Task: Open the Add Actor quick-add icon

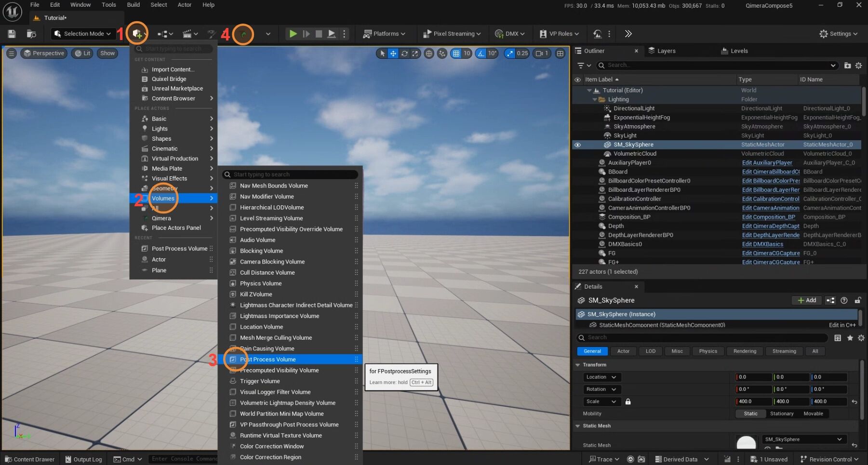Action: (x=138, y=34)
